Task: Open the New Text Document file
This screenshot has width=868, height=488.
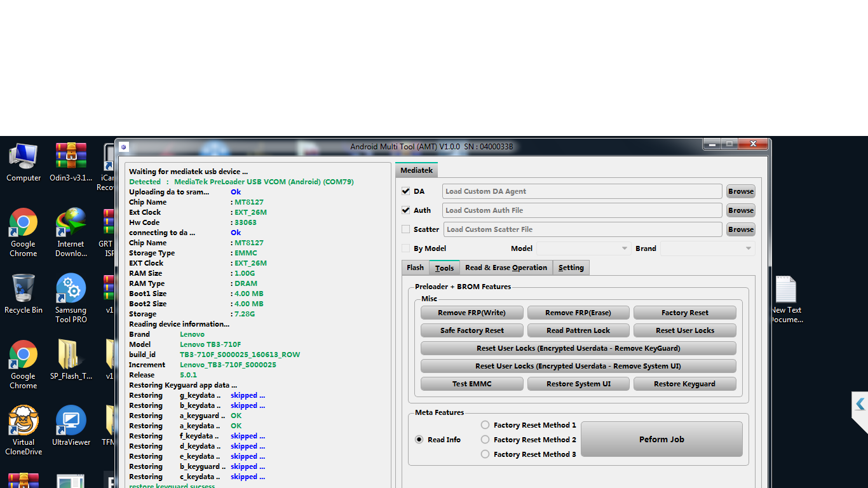Action: coord(786,299)
